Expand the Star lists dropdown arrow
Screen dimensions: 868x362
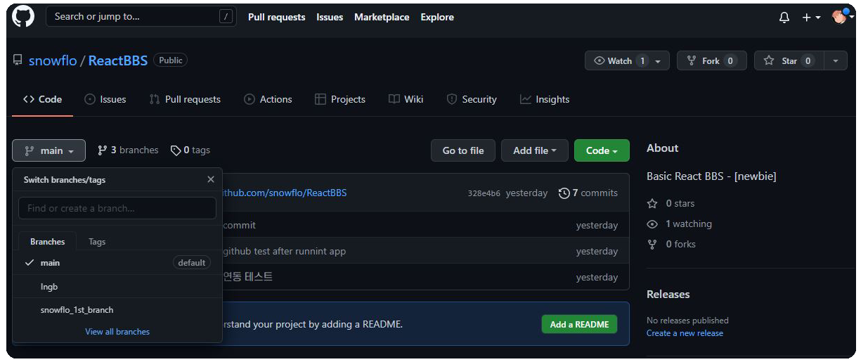[x=835, y=61]
